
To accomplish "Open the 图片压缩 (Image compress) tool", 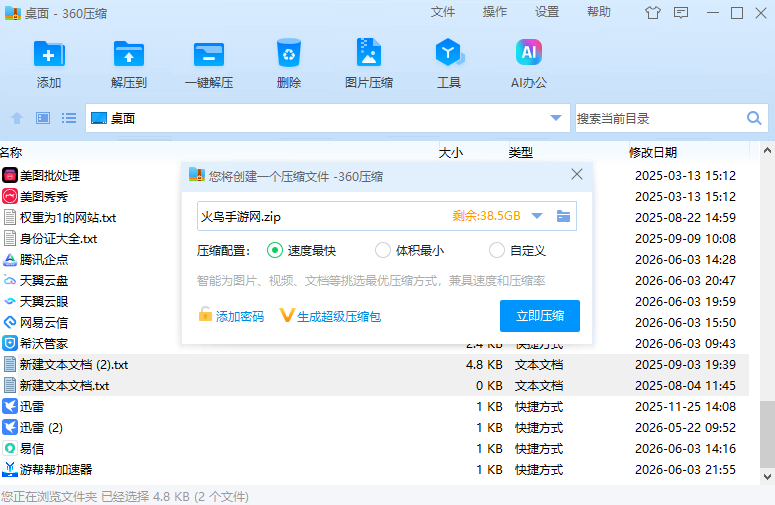I will [369, 52].
